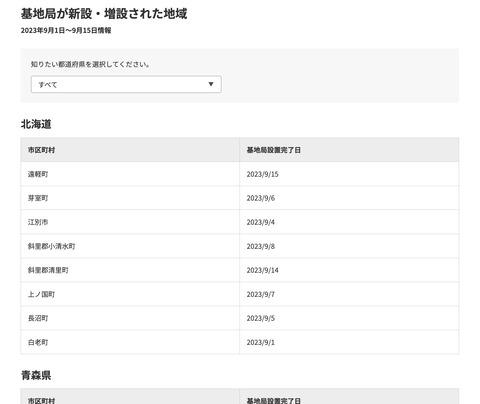Click the date 2023/9/14
The height and width of the screenshot is (404, 480).
[262, 270]
